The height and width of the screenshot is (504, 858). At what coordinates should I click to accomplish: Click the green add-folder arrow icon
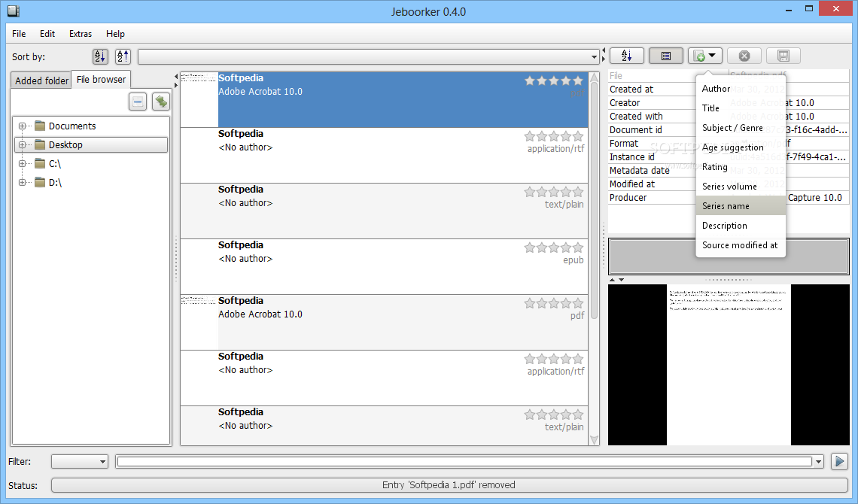161,102
